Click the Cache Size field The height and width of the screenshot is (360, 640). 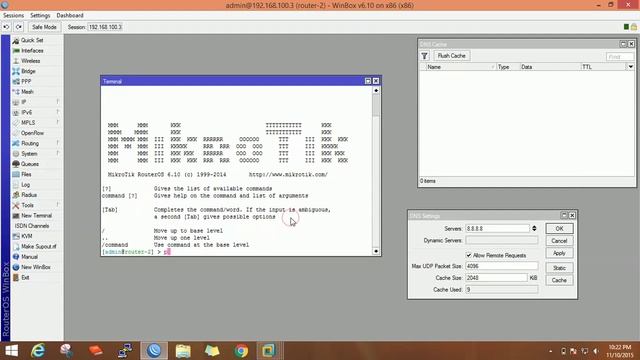[496, 278]
